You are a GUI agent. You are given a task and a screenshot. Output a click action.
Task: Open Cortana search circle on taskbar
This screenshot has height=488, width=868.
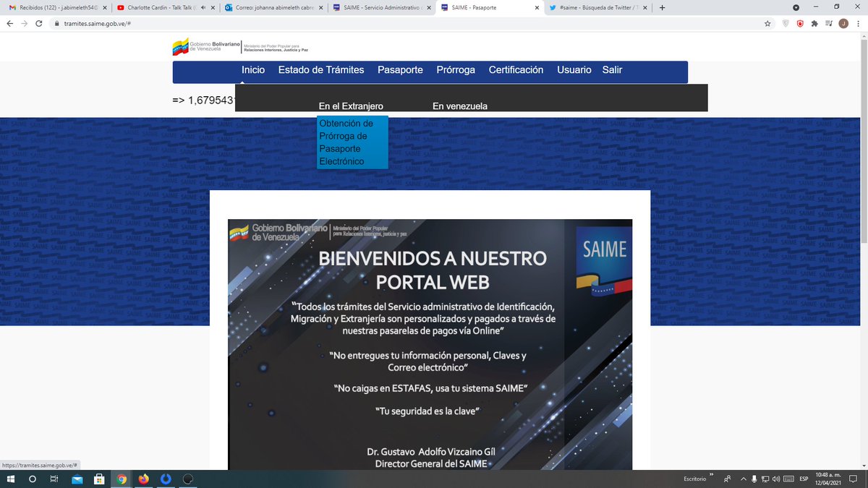click(x=33, y=479)
